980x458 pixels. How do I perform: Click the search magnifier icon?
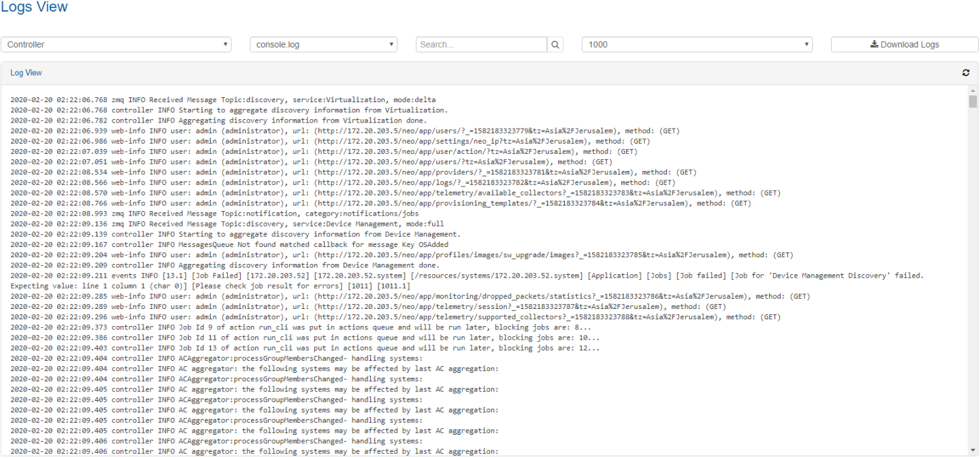pyautogui.click(x=556, y=44)
